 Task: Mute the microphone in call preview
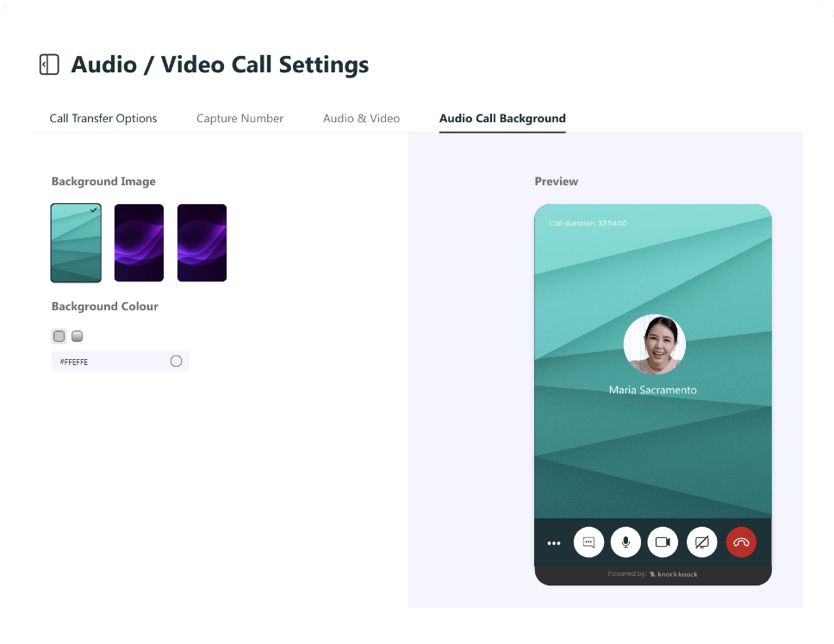tap(625, 542)
